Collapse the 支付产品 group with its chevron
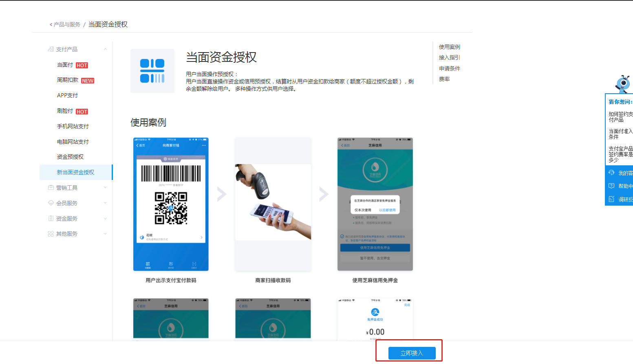The height and width of the screenshot is (364, 633). tap(105, 49)
